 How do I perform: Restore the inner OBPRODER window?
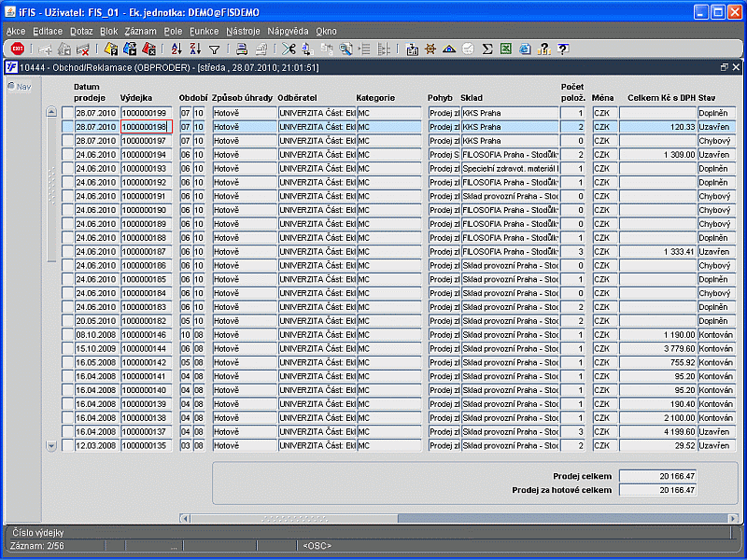[725, 67]
